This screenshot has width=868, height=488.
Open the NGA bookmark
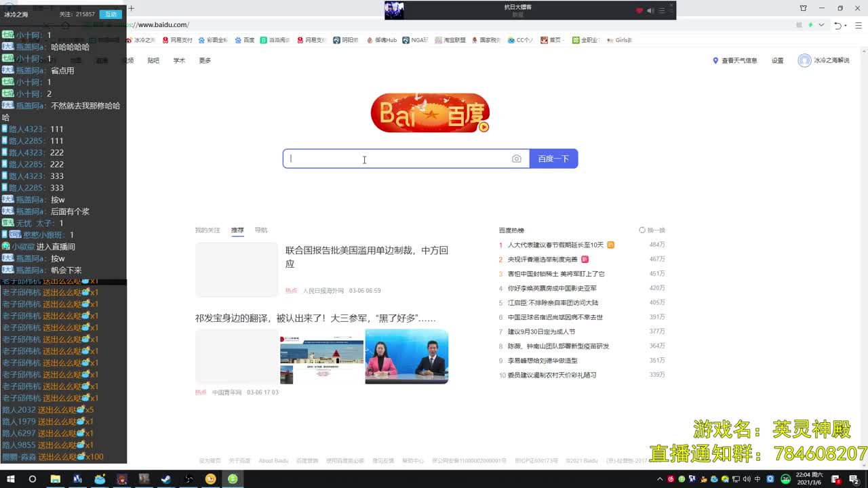[x=415, y=40]
